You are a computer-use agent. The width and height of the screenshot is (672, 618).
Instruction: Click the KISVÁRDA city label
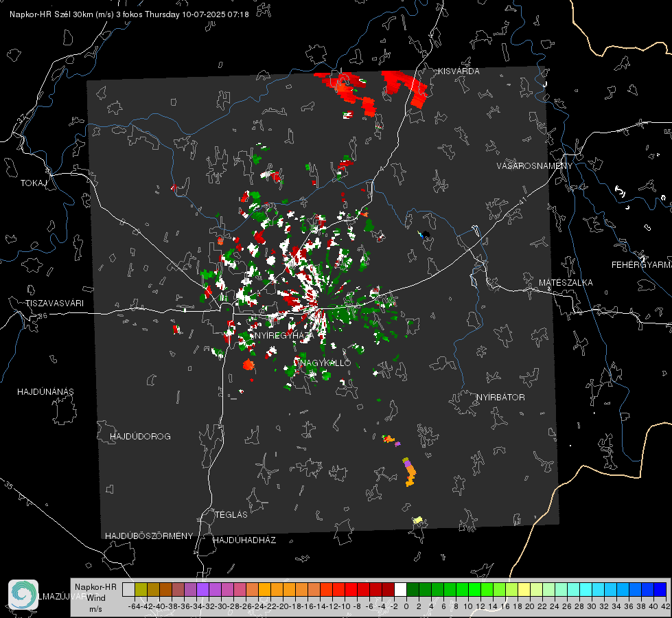[x=459, y=71]
